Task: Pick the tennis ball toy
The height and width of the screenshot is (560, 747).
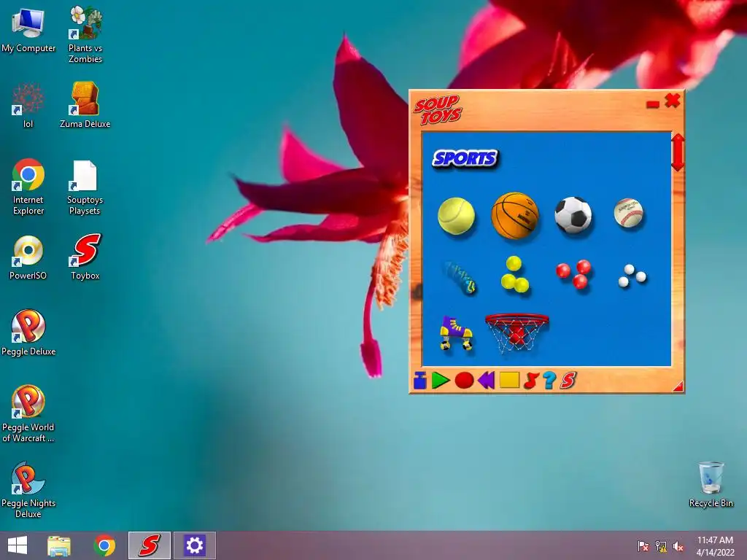Action: tap(456, 216)
